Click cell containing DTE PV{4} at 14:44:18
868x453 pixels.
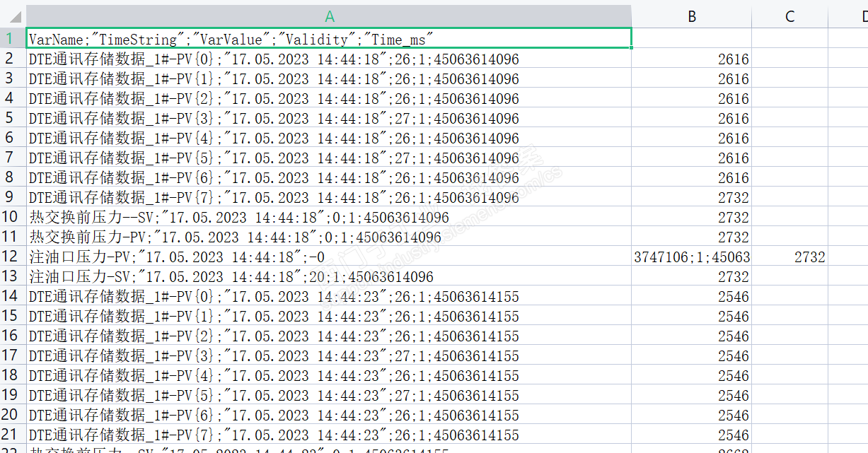pos(329,138)
